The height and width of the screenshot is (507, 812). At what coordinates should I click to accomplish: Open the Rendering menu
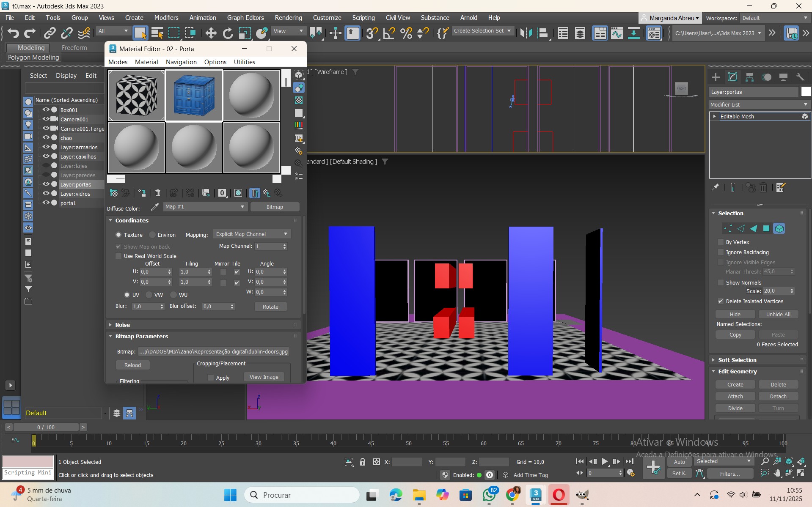point(288,18)
